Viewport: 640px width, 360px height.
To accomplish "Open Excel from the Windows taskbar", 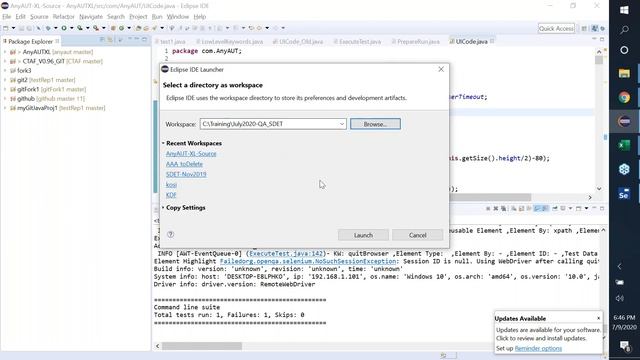I will pos(624,145).
